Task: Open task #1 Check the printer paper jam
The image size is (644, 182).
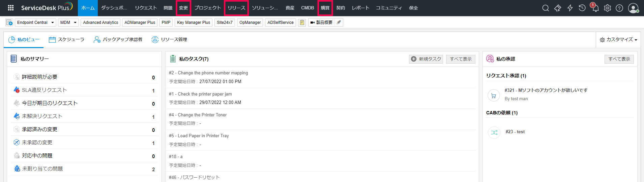Action: pyautogui.click(x=200, y=94)
